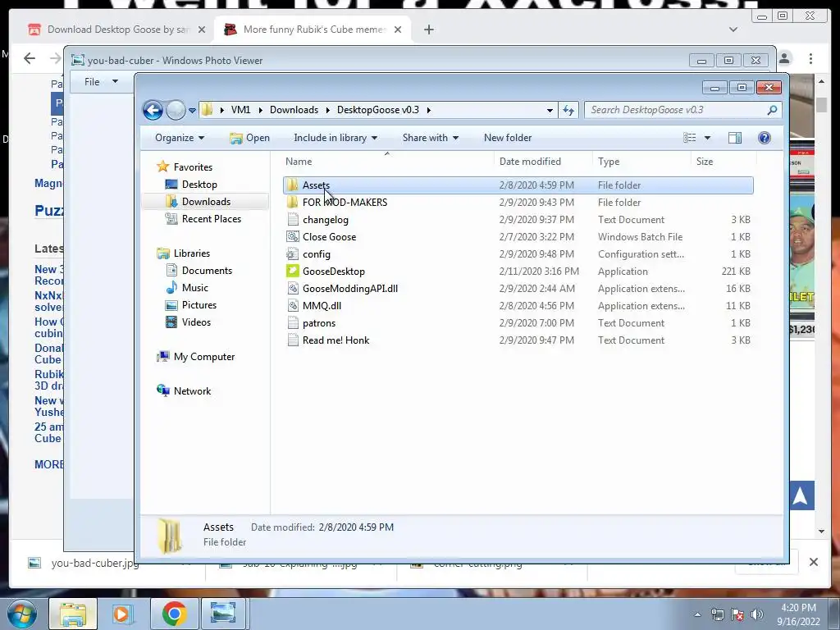Open Windows Media Player taskbar icon
The width and height of the screenshot is (840, 630).
(x=121, y=614)
